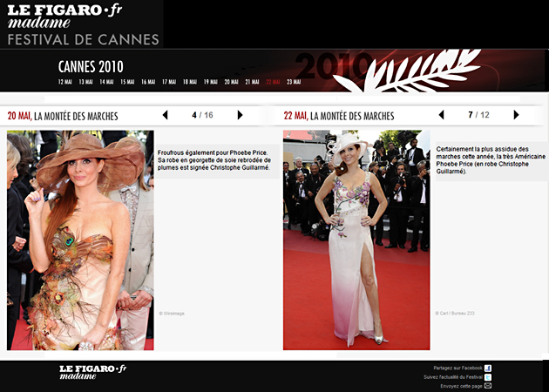Select the 12 MAI date tab
Viewport: 549px width, 392px height.
pos(65,82)
